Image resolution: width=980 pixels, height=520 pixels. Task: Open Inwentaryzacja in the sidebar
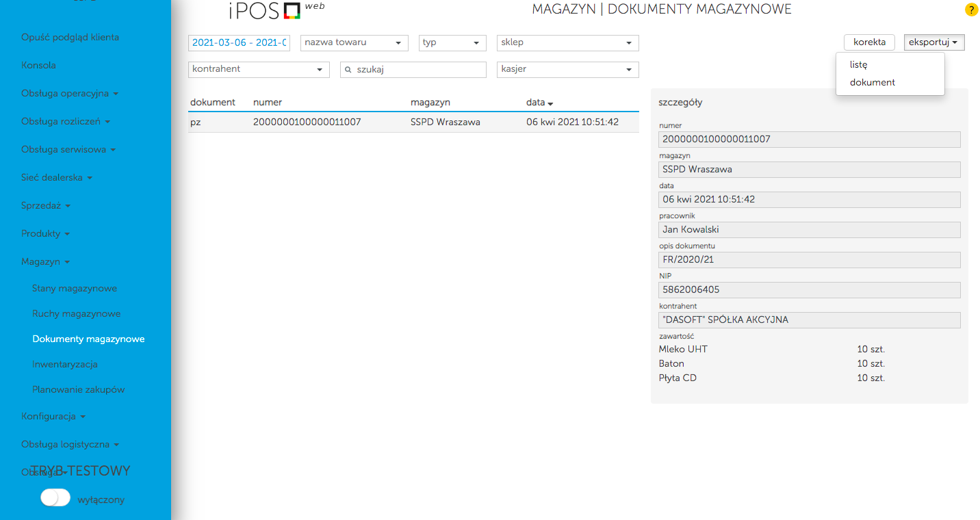pyautogui.click(x=66, y=364)
